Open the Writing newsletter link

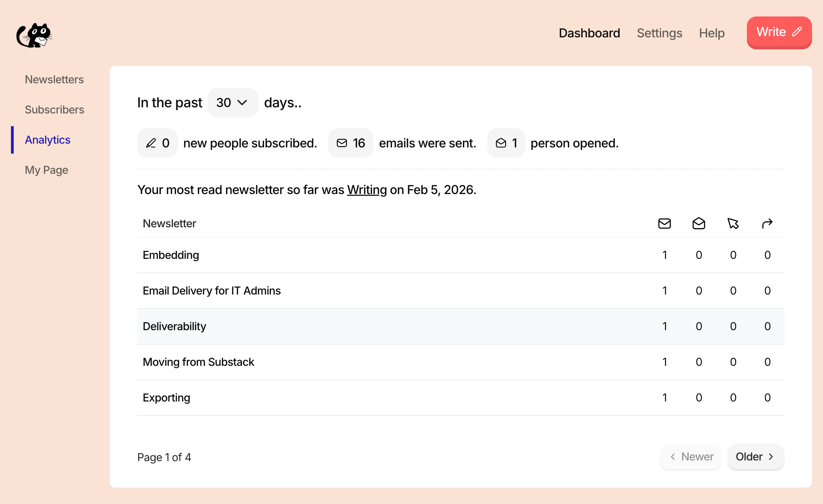[367, 190]
